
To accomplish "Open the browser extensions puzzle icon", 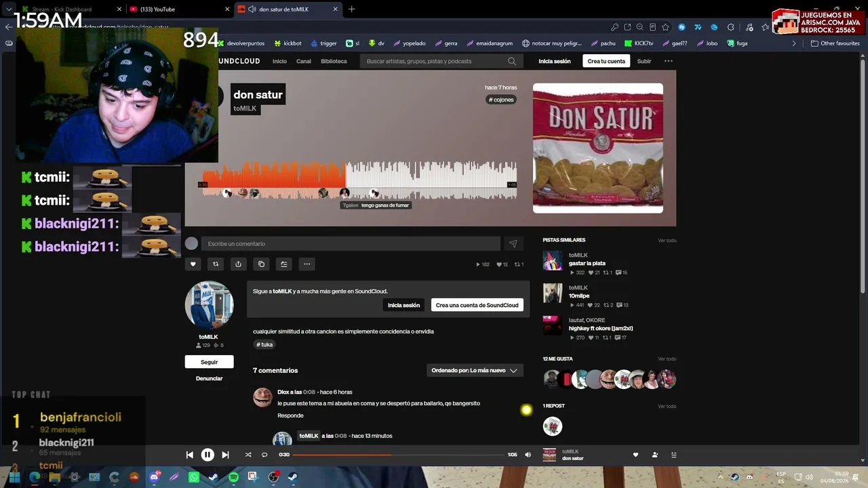I will coord(730,27).
